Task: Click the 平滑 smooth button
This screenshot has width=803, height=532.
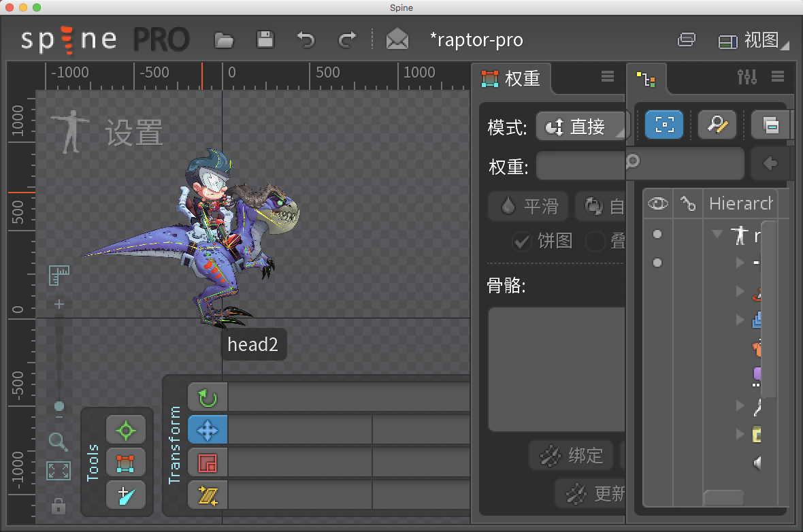Action: [x=528, y=206]
